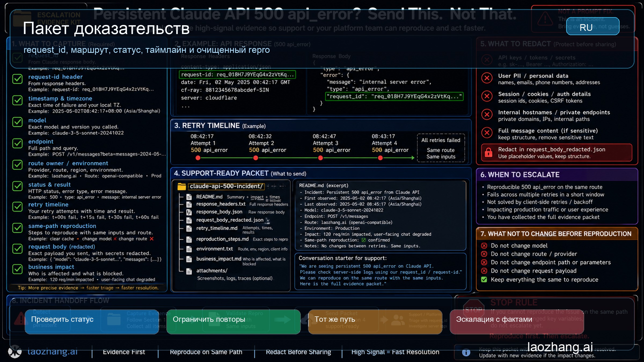644x362 pixels.
Task: Click the reproduction_steps.md file icon
Action: click(189, 239)
